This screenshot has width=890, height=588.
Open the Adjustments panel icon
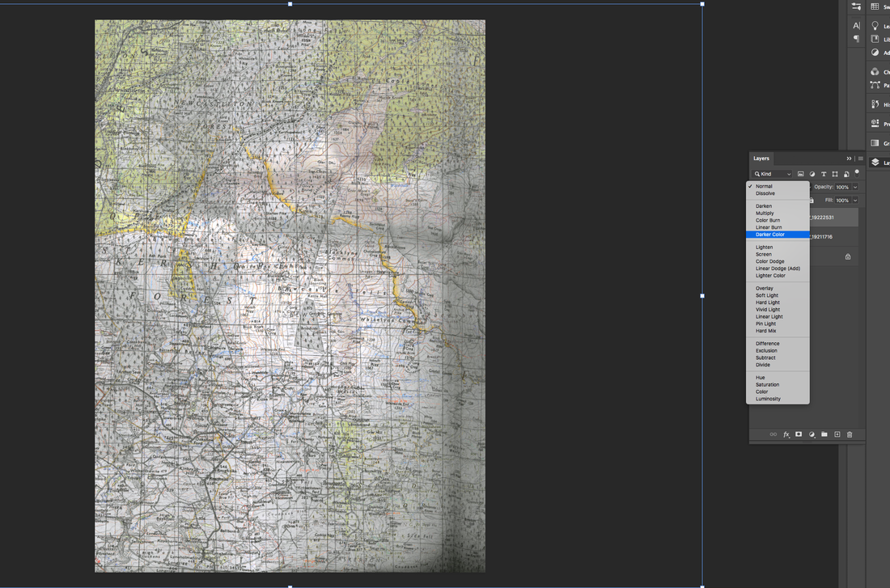(x=875, y=53)
